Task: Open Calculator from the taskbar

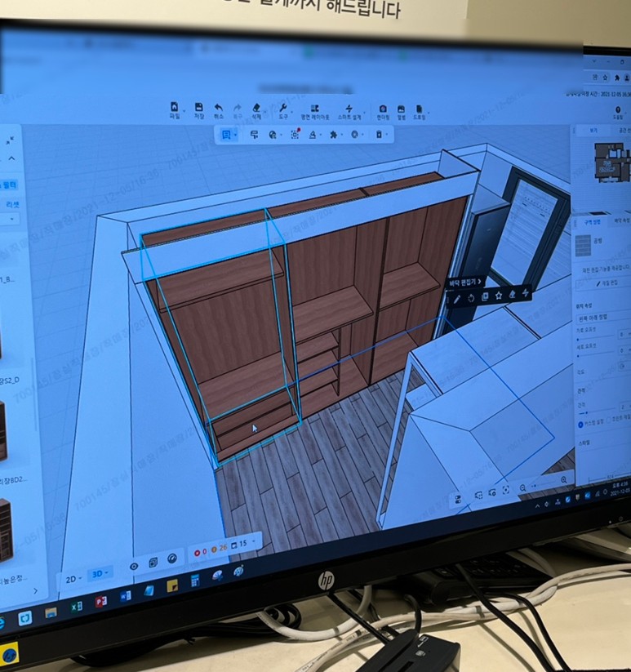Action: pyautogui.click(x=195, y=581)
